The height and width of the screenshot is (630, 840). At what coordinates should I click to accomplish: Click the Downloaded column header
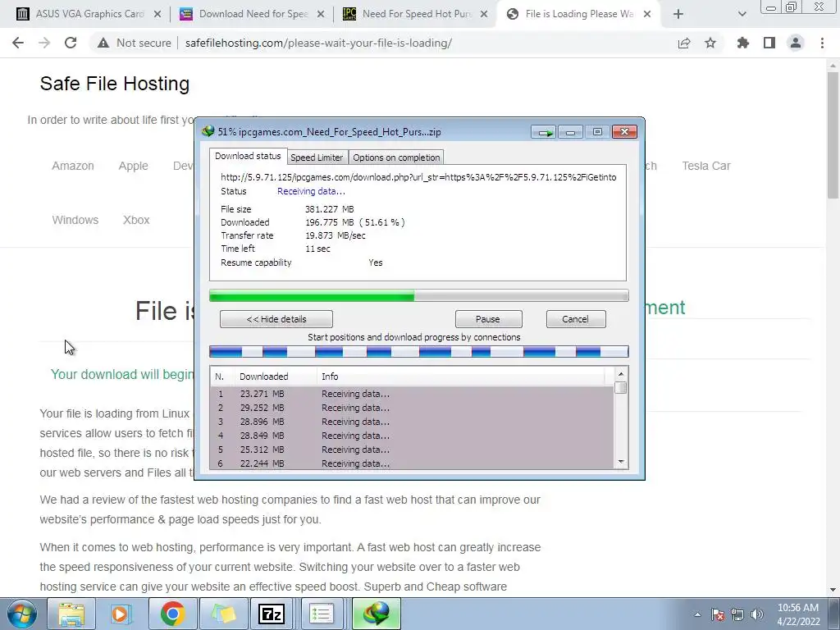[x=276, y=377]
